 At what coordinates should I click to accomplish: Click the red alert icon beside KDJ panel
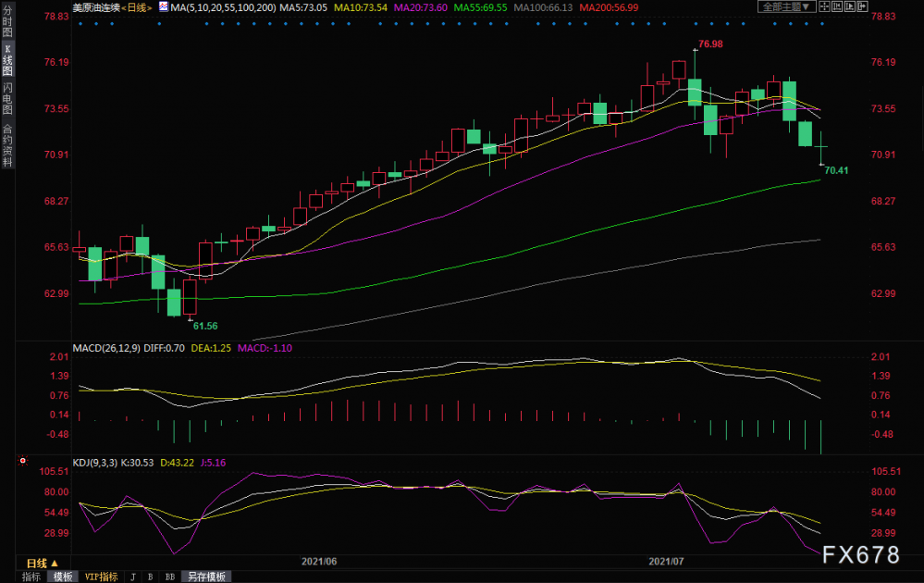click(x=23, y=461)
